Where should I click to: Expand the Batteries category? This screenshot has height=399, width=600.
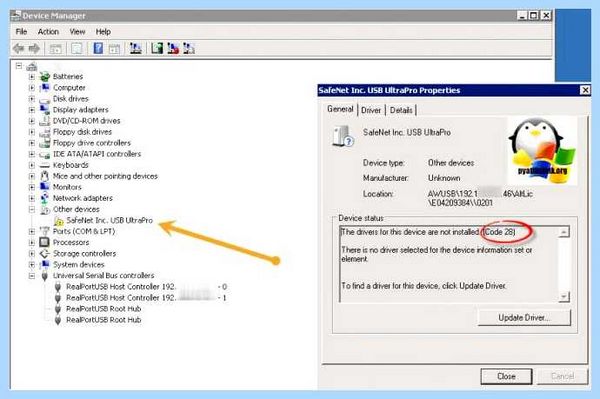pos(32,77)
